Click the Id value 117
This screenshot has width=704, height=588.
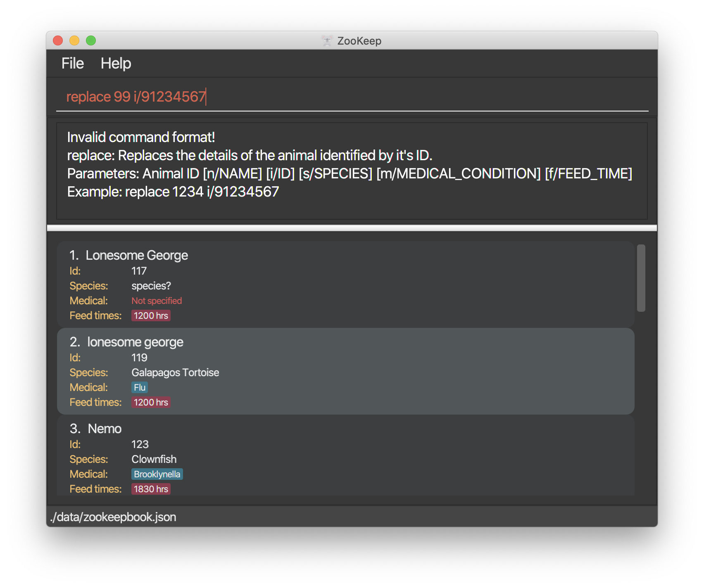139,271
